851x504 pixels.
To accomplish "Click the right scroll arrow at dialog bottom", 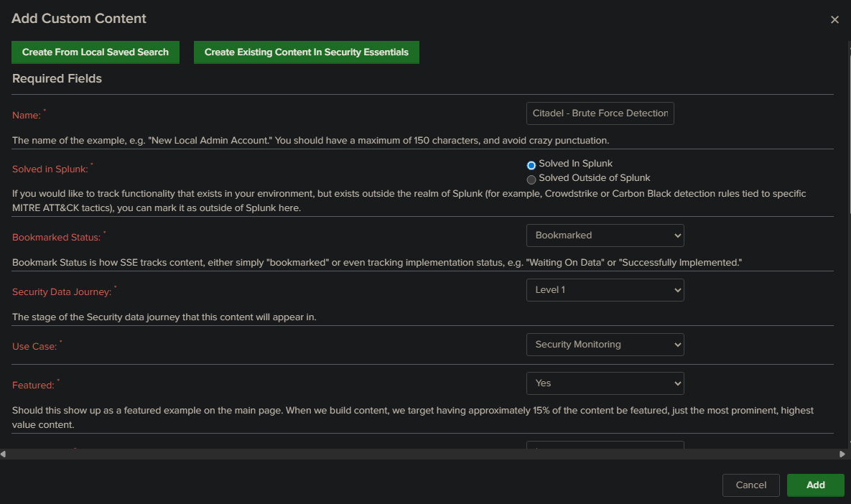I will [x=843, y=453].
